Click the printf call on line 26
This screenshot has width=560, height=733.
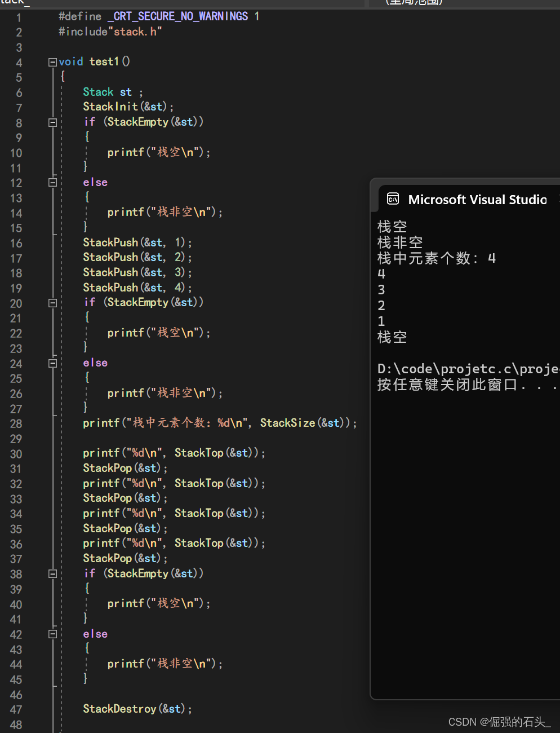[165, 393]
